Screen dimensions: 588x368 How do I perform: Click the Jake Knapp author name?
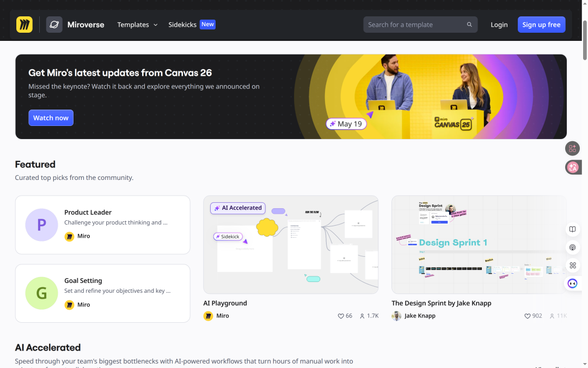click(420, 316)
